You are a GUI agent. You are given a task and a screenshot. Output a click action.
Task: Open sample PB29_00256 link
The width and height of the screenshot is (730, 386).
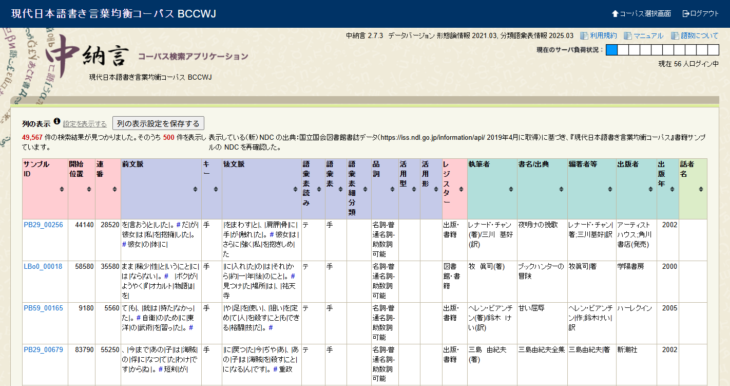(x=43, y=224)
